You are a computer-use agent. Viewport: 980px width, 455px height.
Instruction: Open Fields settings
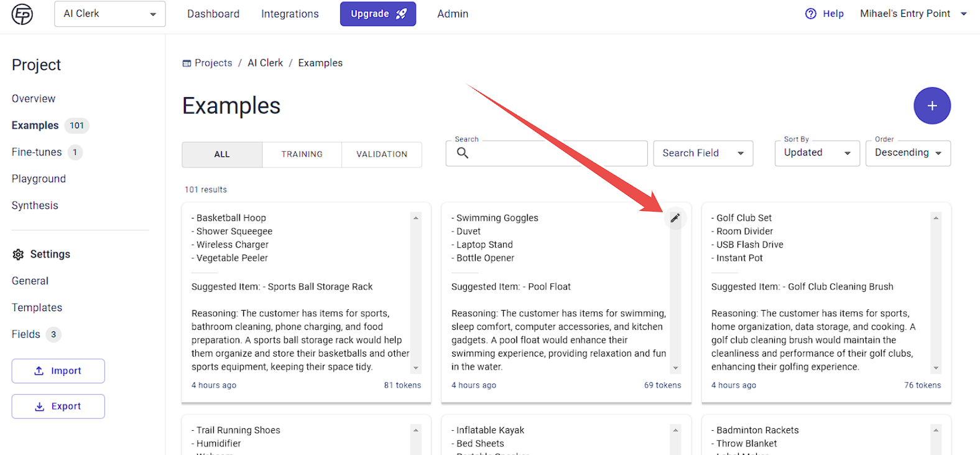pyautogui.click(x=26, y=335)
